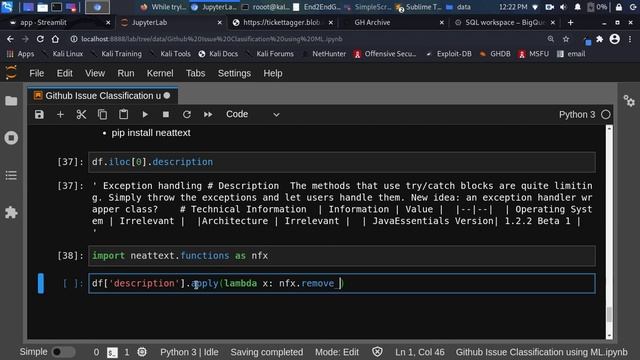
Task: Run the selected cell with play icon
Action: tap(145, 115)
